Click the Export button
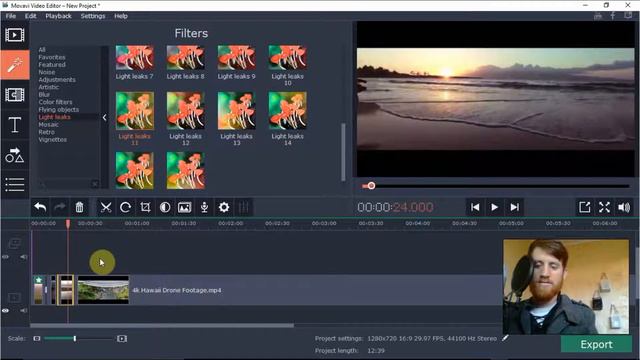Image resolution: width=640 pixels, height=360 pixels. [x=596, y=344]
